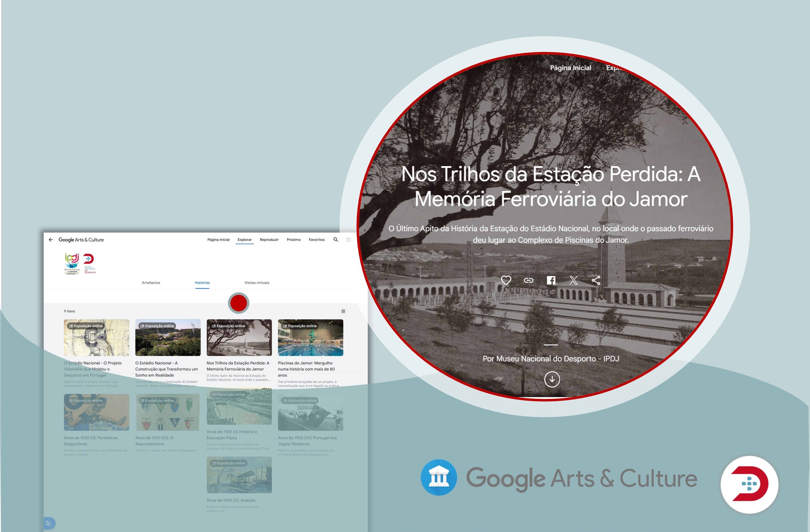The height and width of the screenshot is (532, 810).
Task: Open thumbnail of Nos Trilhos da Estação Perdida
Action: (x=239, y=338)
